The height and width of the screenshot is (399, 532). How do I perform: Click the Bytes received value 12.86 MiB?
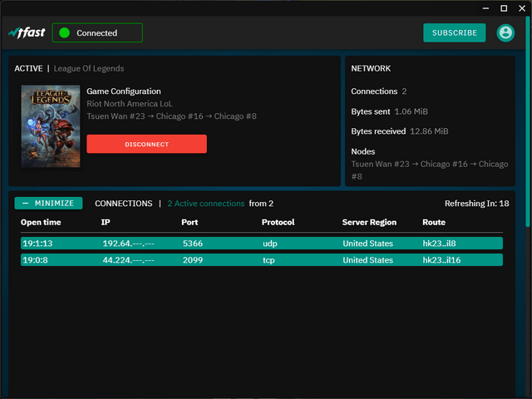429,131
